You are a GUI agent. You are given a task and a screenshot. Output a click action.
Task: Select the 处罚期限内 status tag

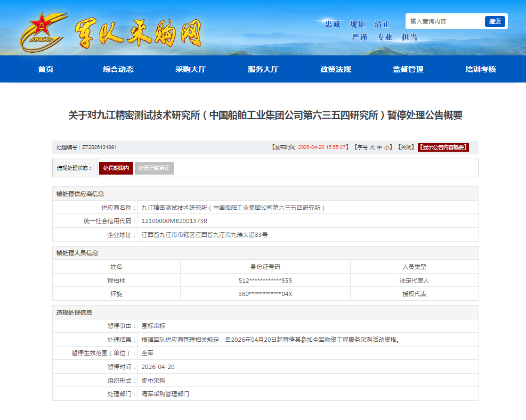coord(116,168)
